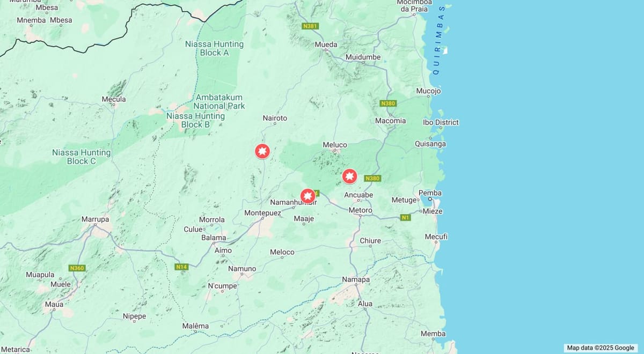Click the Ambatakum National Park label
This screenshot has height=354, width=644.
(x=219, y=102)
